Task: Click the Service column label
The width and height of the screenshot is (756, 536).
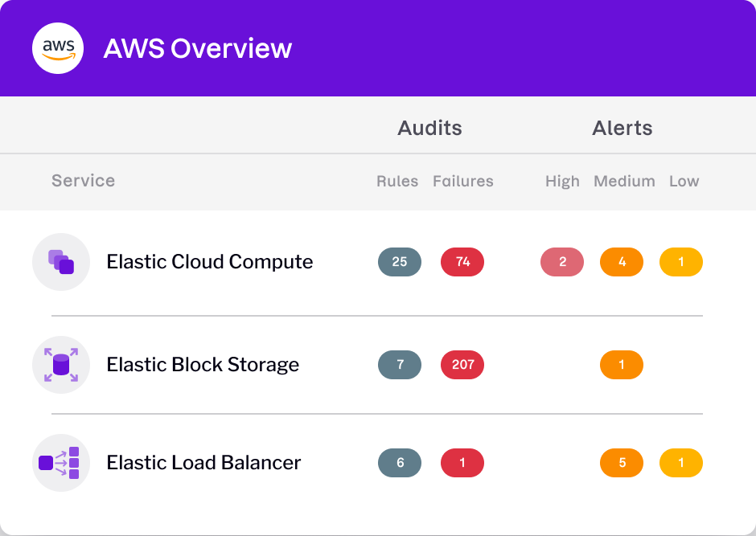Action: [83, 181]
